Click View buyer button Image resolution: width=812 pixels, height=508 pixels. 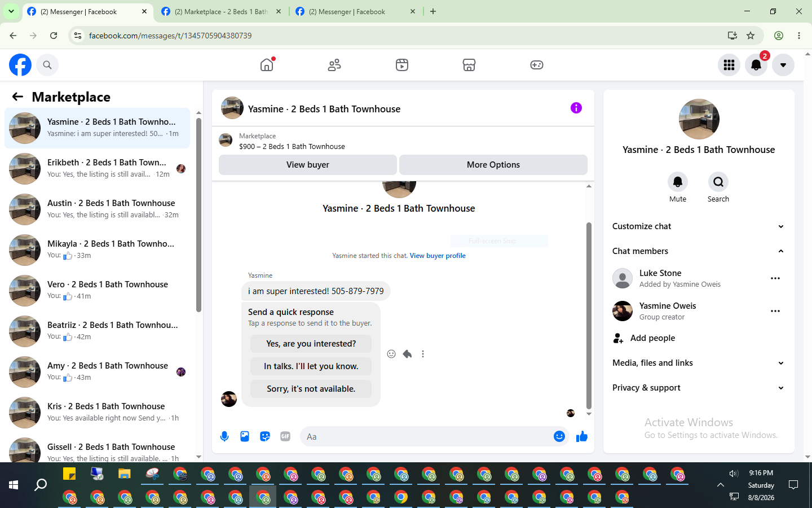[308, 165]
